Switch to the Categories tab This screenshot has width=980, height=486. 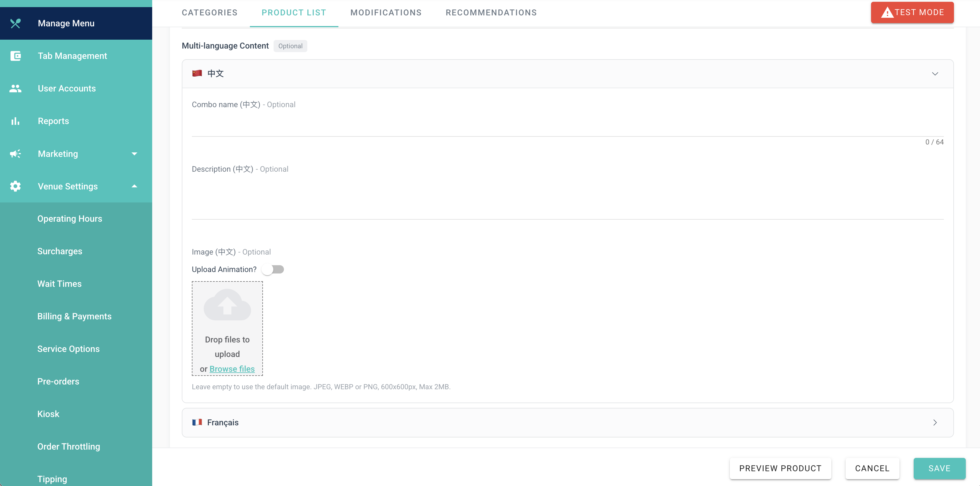(209, 12)
